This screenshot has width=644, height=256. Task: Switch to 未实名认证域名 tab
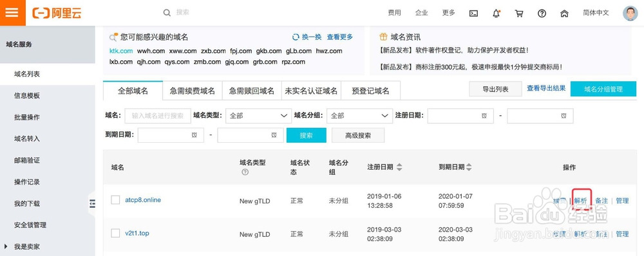click(311, 91)
